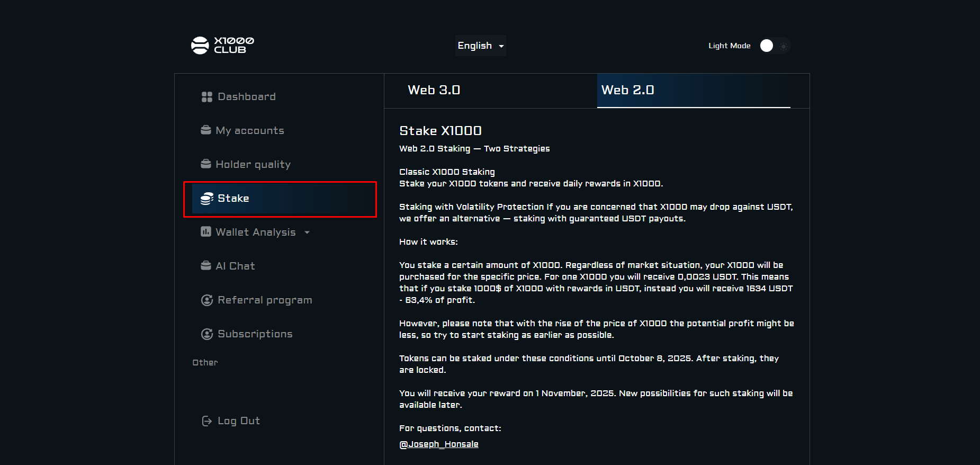The height and width of the screenshot is (465, 980).
Task: Click the My accounts wallet icon
Action: [205, 130]
